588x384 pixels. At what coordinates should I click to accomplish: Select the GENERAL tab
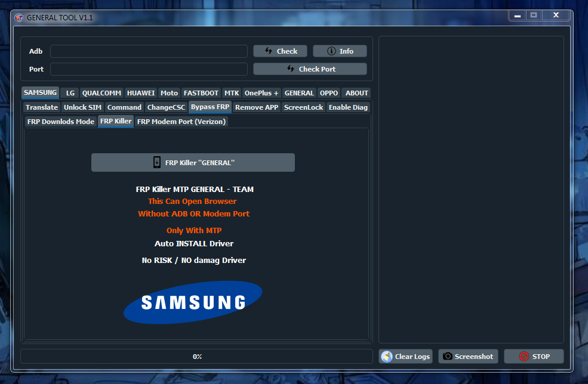(x=299, y=93)
